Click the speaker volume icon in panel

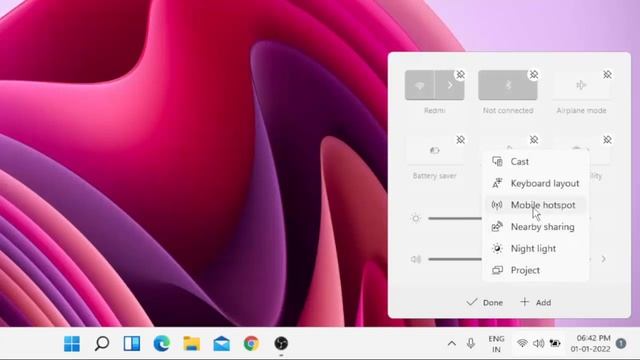(x=416, y=259)
